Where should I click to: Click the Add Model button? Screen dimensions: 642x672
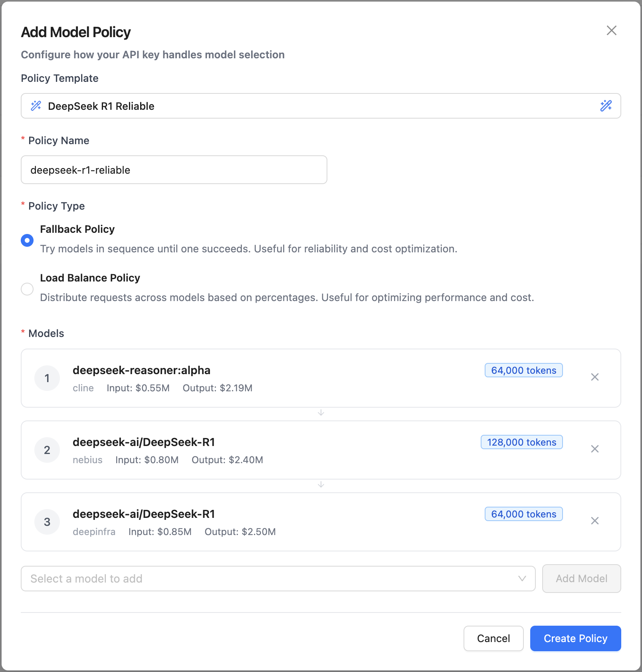click(x=581, y=579)
